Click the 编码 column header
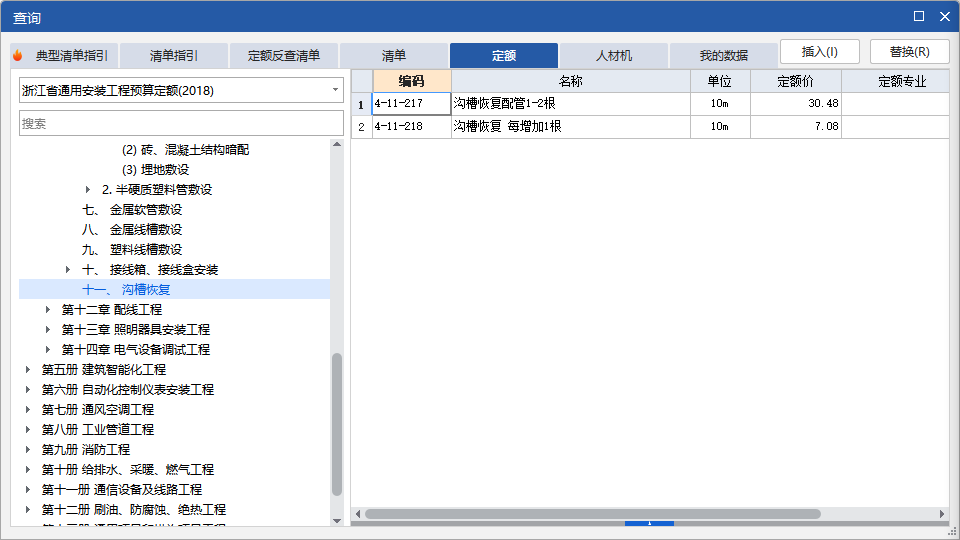Screen dimensions: 960x540 (x=411, y=81)
